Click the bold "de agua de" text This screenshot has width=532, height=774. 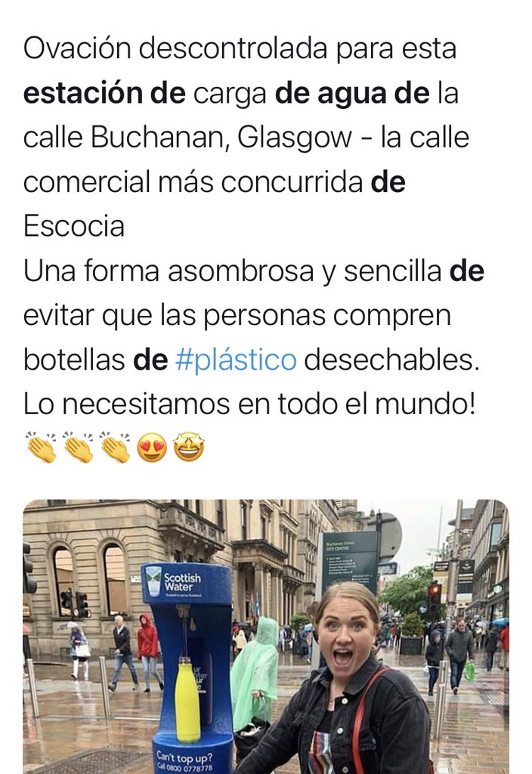[352, 93]
